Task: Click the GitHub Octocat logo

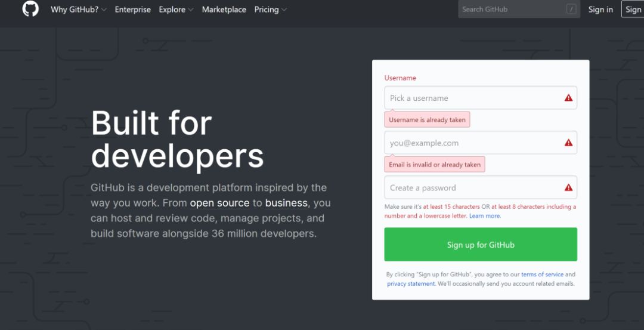Action: (x=30, y=8)
